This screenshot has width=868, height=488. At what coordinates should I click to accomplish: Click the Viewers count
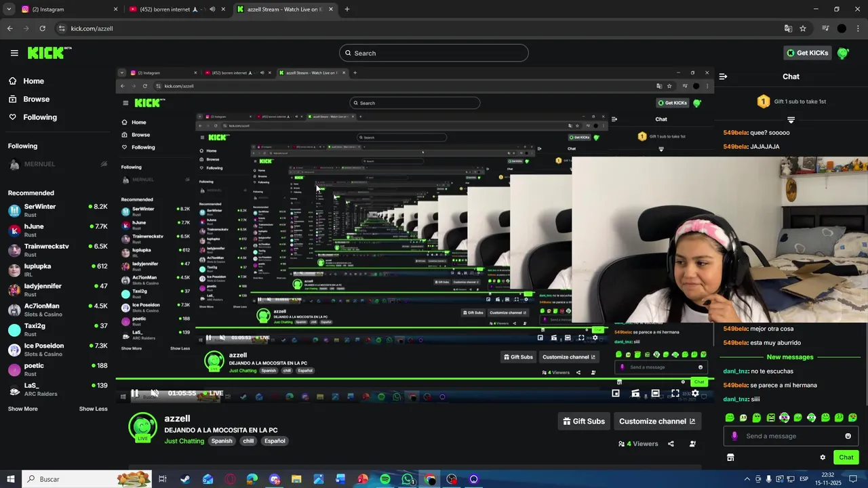click(638, 444)
